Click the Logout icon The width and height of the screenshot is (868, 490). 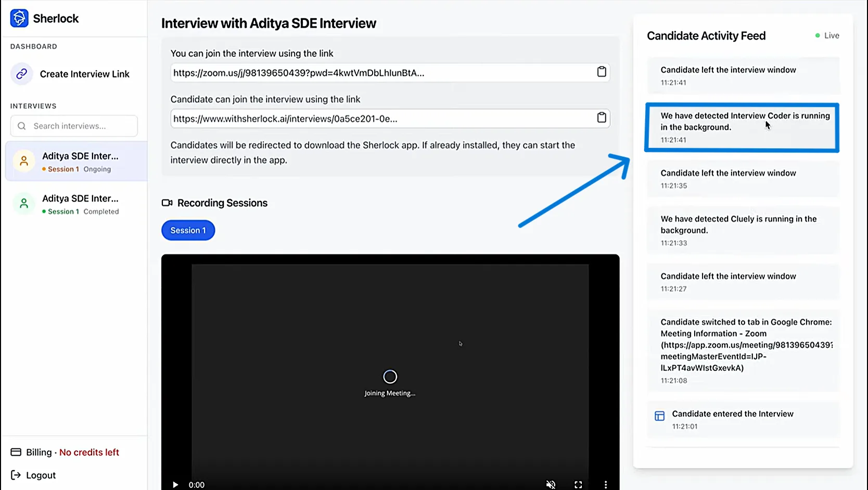(x=15, y=475)
